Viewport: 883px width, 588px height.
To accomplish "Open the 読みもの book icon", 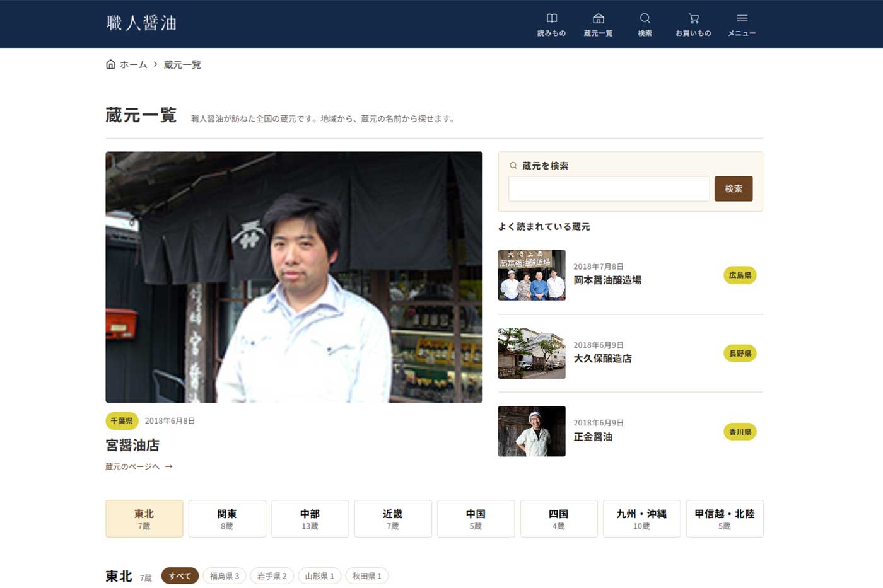I will tap(551, 18).
